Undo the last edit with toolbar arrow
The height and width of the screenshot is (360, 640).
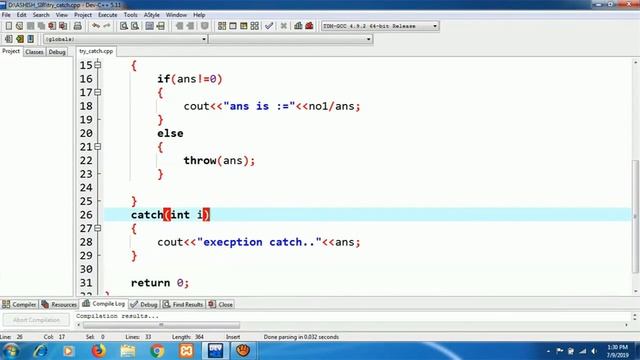96,26
